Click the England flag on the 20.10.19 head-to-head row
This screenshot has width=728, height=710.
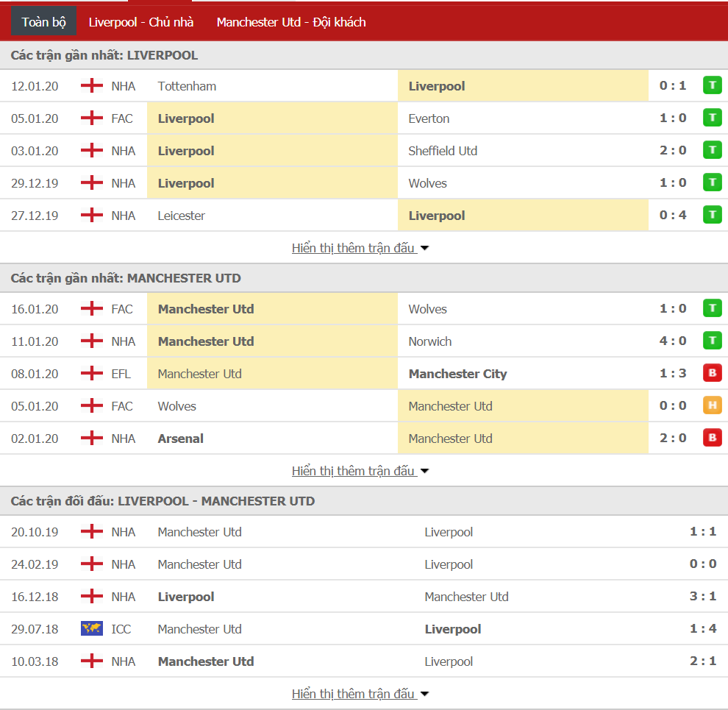click(x=91, y=531)
